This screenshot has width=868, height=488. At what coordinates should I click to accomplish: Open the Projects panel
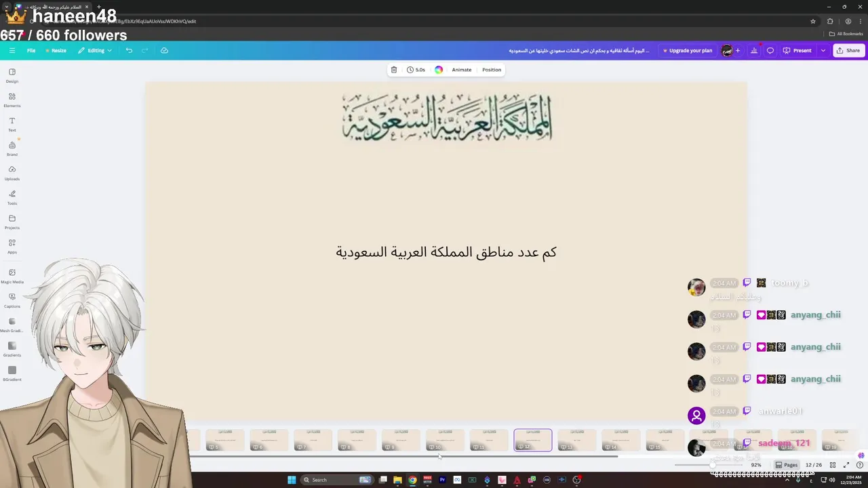point(12,222)
